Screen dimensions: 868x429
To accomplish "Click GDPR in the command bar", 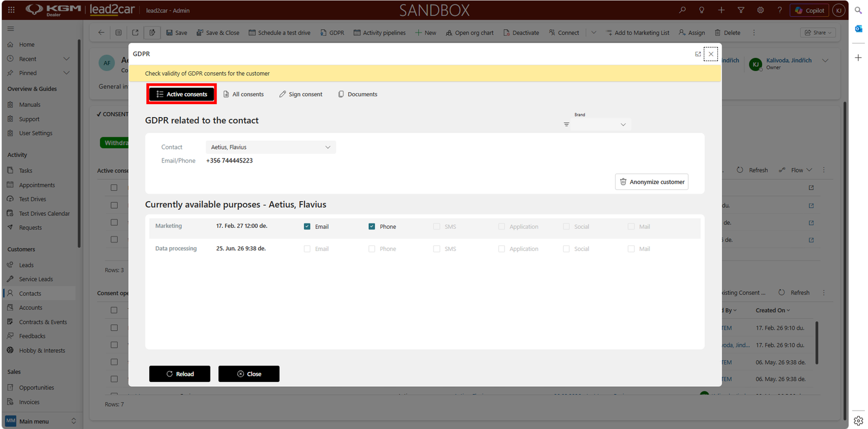I will [332, 33].
